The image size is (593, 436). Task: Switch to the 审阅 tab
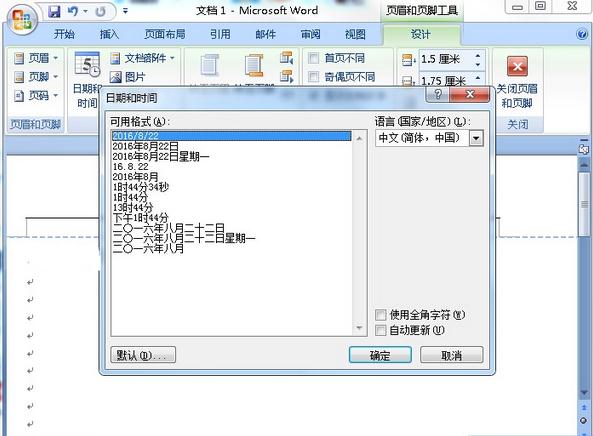310,34
